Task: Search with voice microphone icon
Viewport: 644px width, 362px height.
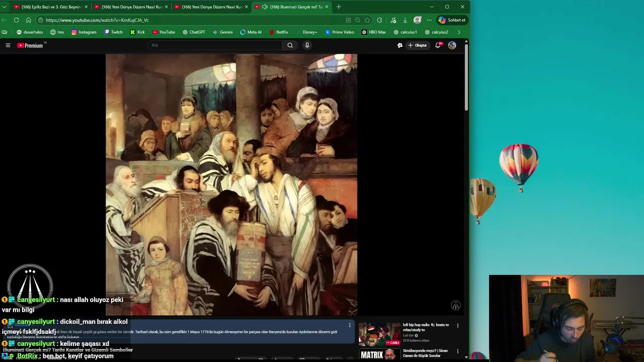Action: point(307,45)
